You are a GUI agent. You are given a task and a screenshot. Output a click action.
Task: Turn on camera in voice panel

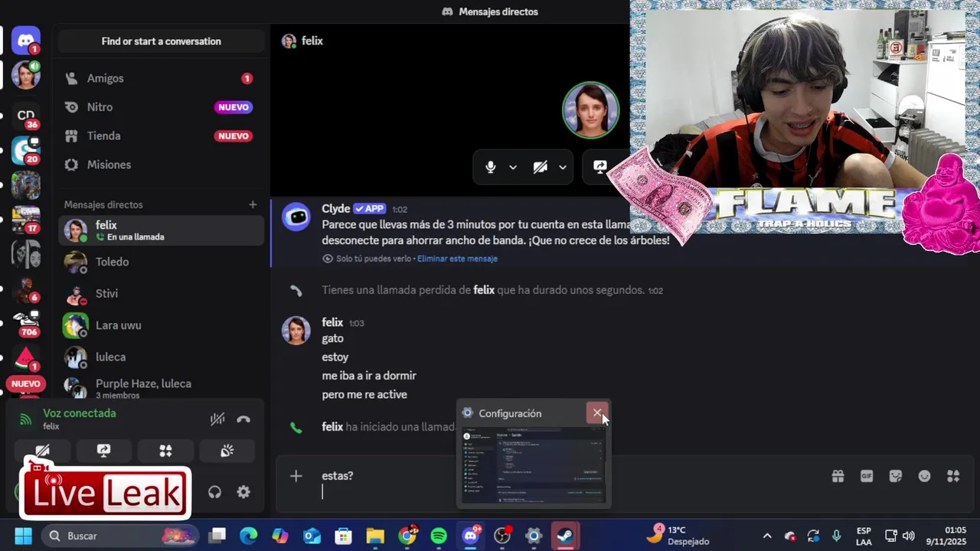point(42,451)
